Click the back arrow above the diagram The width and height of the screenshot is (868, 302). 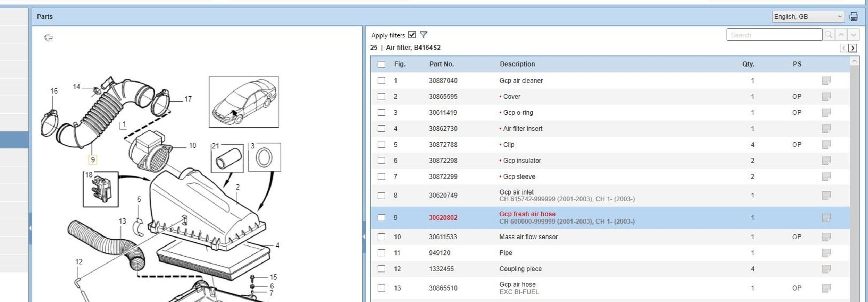click(x=48, y=37)
